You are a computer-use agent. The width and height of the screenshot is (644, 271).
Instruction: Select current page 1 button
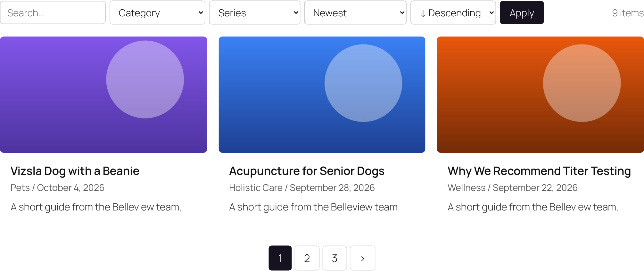coord(280,258)
